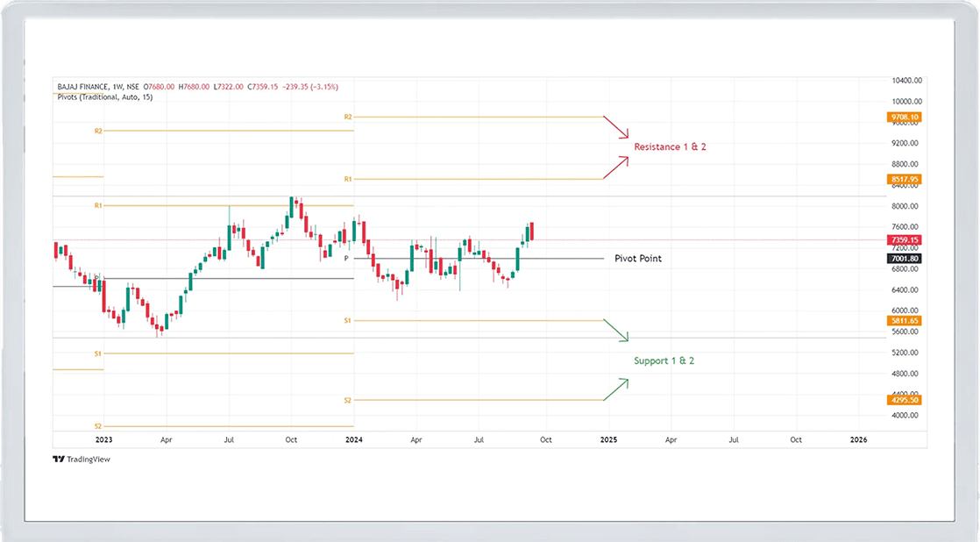Select the 'Resistance 1 & 2' text annotation
The image size is (980, 542).
[670, 146]
